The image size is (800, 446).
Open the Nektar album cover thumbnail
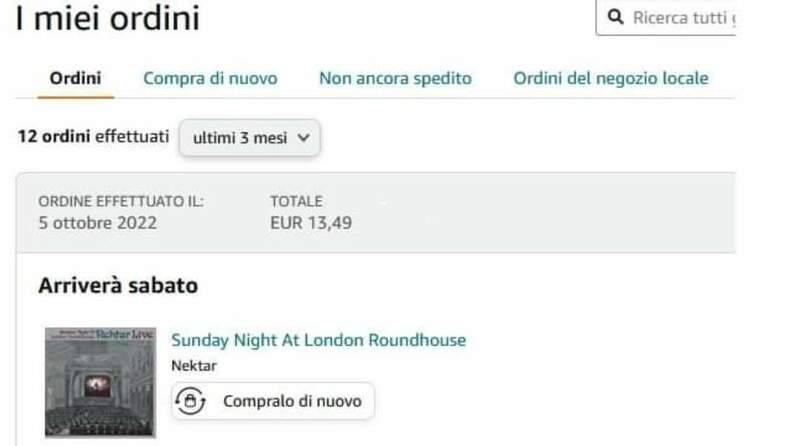[x=99, y=381]
